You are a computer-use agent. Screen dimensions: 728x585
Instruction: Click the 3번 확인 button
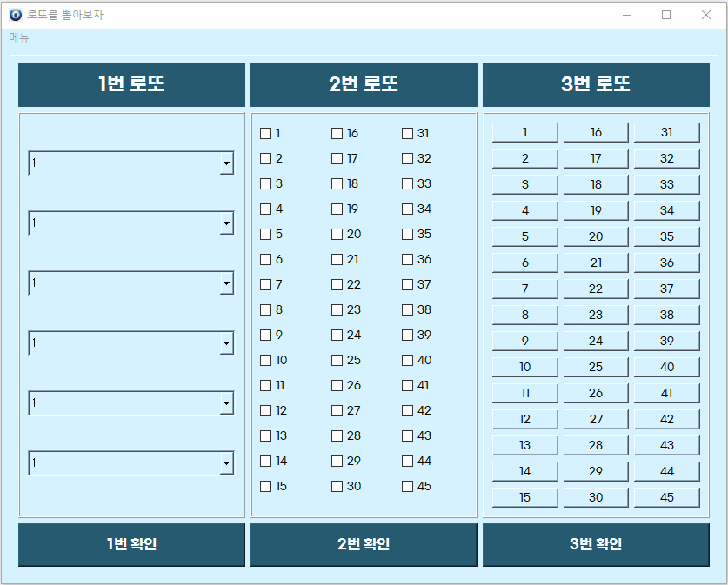[x=596, y=545]
